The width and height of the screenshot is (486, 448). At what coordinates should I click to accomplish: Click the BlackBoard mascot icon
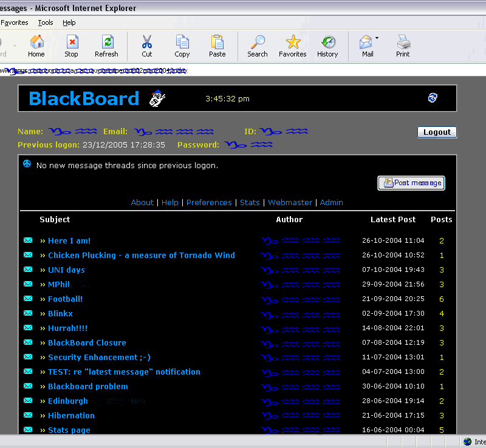(157, 98)
